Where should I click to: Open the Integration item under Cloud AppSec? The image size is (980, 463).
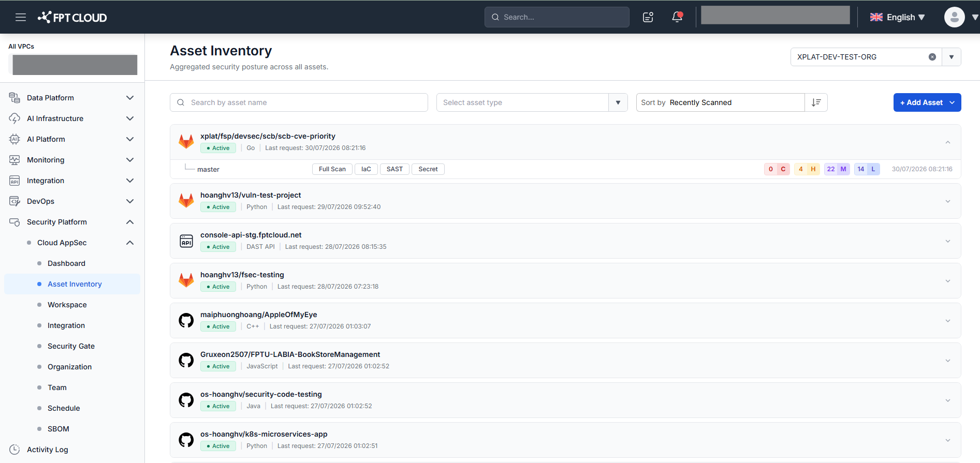(x=66, y=325)
